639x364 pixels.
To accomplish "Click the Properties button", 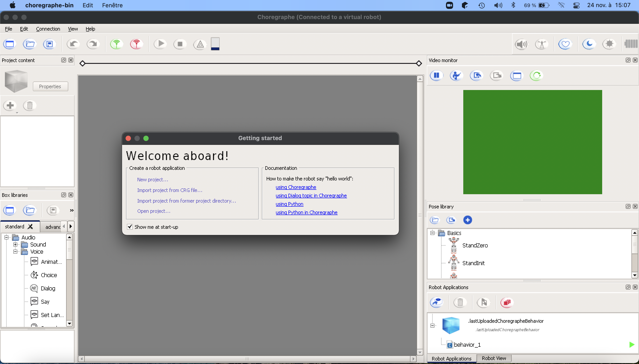I will [50, 86].
